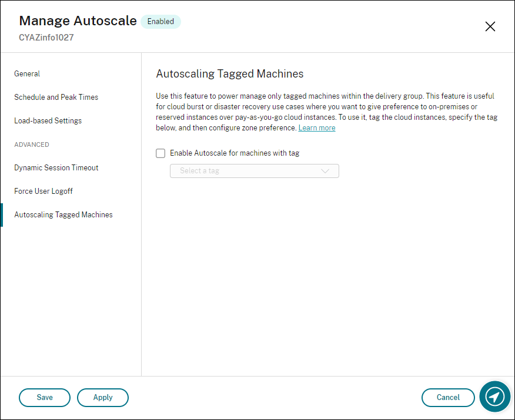The image size is (515, 420).
Task: Close the Manage Autoscale dialog
Action: 490,26
